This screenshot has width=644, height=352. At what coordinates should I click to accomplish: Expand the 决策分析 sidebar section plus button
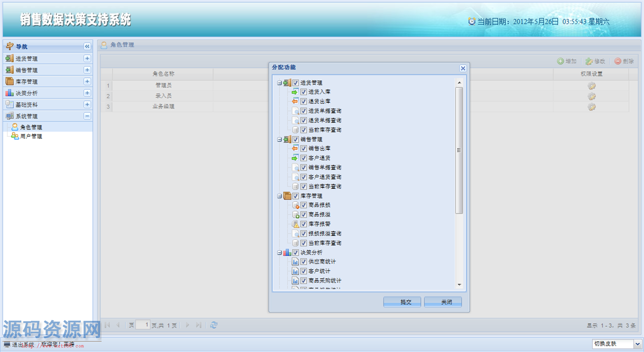pos(87,93)
